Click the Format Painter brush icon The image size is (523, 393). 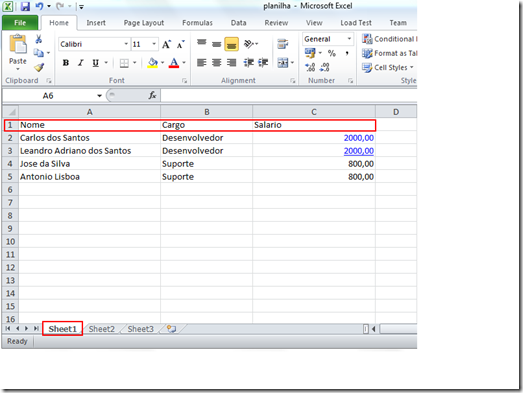(39, 68)
